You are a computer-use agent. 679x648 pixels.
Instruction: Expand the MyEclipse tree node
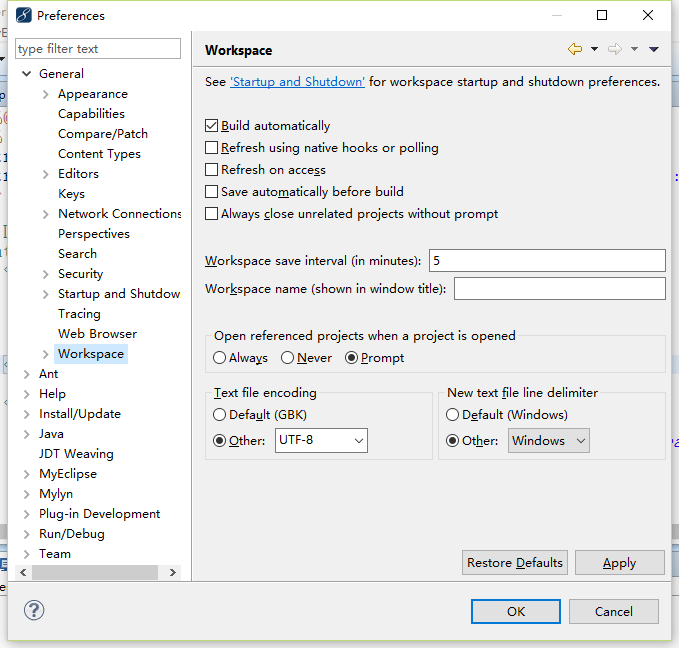point(27,474)
